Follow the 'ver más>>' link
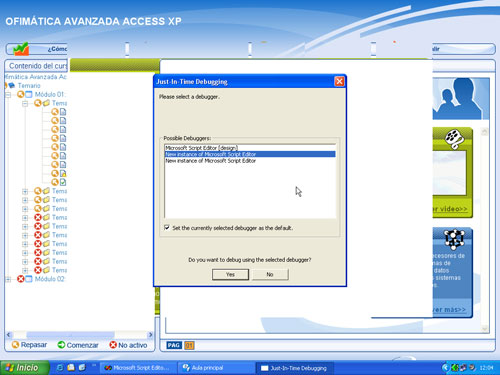The image size is (500, 375). tap(449, 310)
